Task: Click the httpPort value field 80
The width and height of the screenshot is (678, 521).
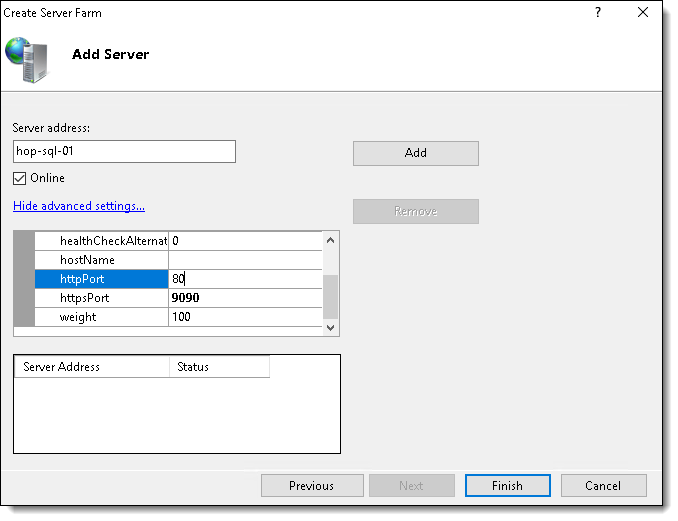Action: click(245, 279)
